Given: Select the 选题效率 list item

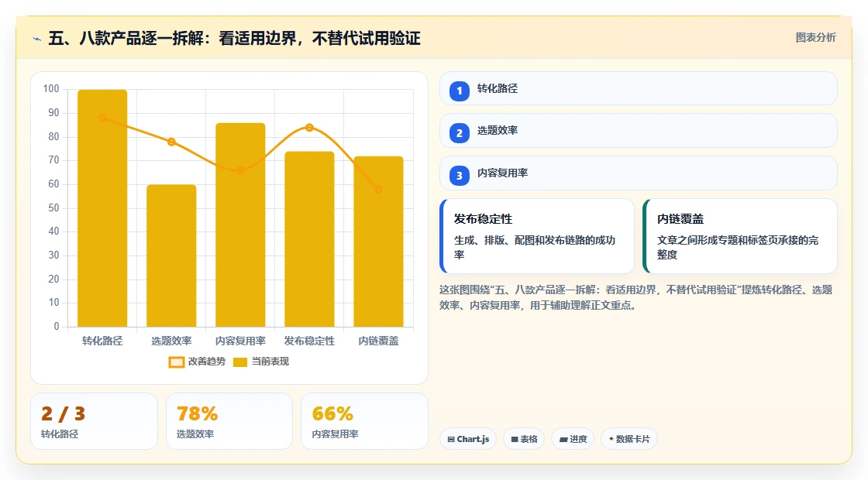Looking at the screenshot, I should (x=639, y=131).
